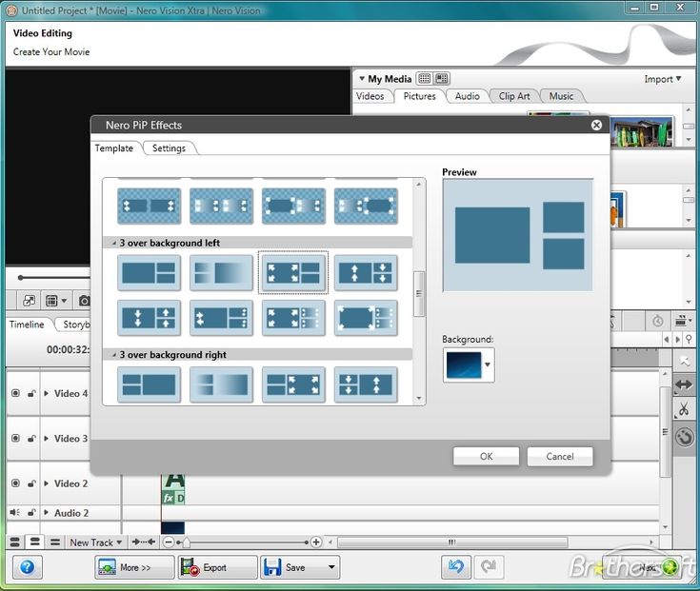The image size is (700, 591).
Task: Confirm with the OK button
Action: [486, 456]
